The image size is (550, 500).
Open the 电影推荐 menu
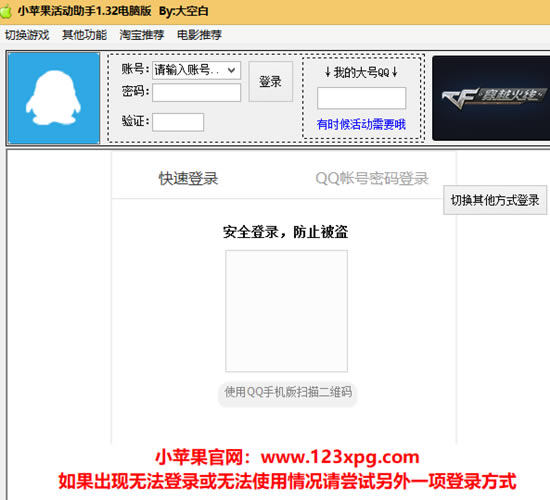click(199, 35)
